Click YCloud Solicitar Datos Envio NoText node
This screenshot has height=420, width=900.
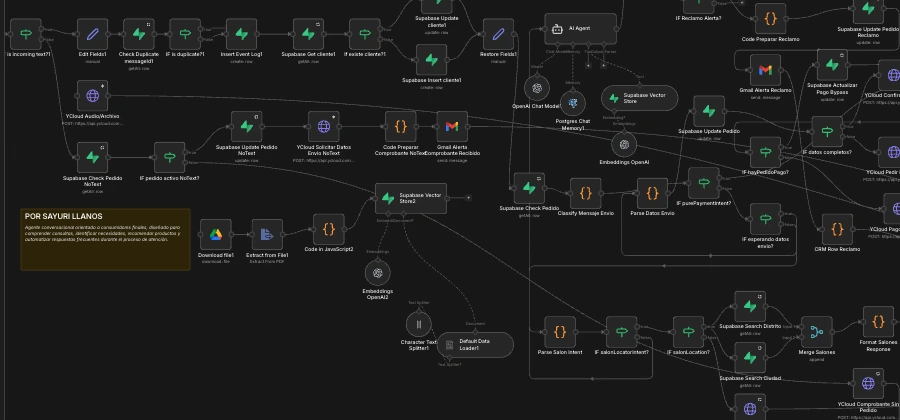(323, 127)
